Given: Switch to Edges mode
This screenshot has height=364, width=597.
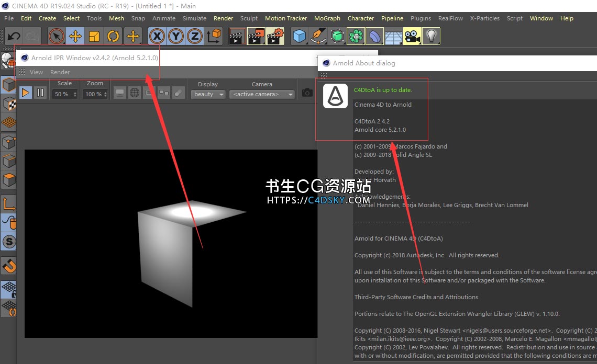Looking at the screenshot, I should point(8,161).
